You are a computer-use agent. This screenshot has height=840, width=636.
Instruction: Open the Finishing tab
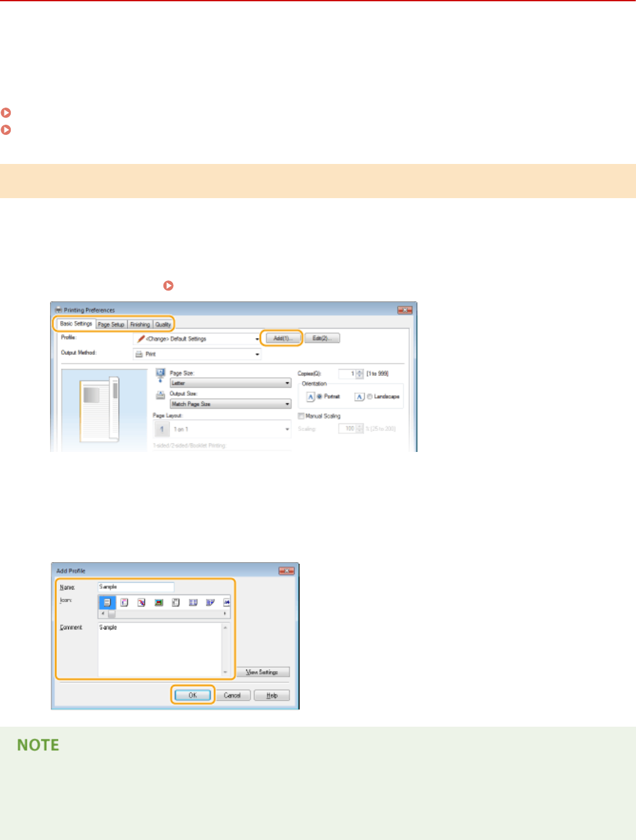(140, 324)
